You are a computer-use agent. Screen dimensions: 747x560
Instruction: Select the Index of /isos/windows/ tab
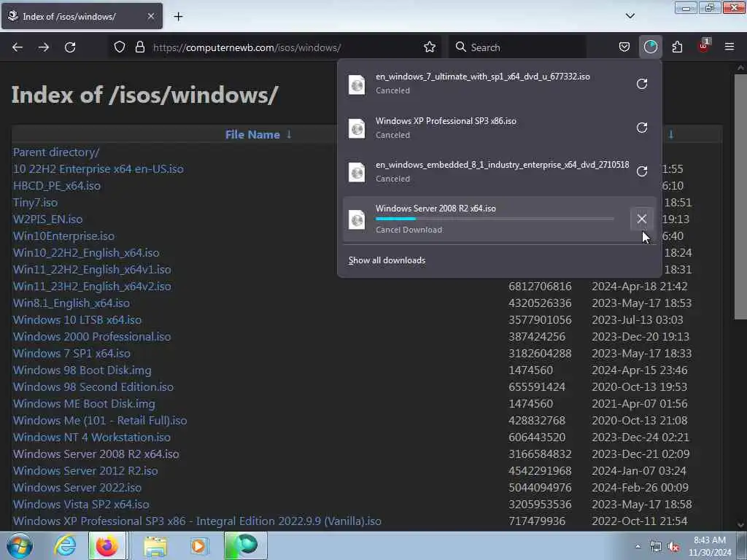pyautogui.click(x=82, y=16)
